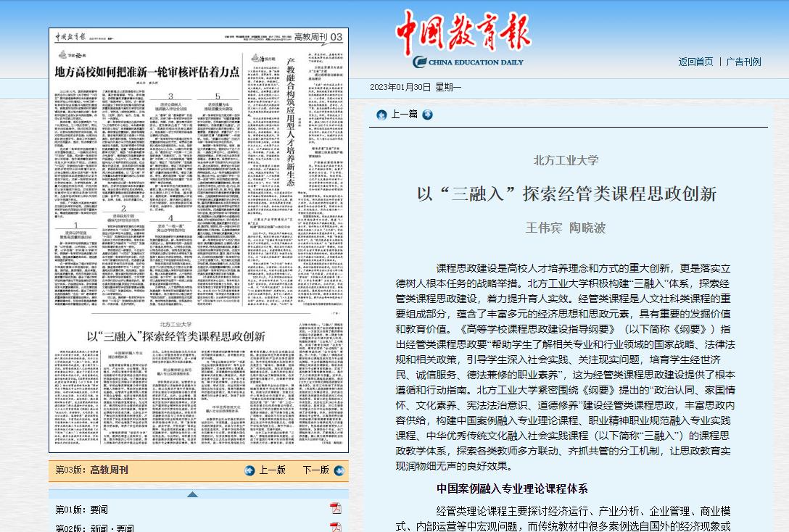Viewport: 789px width, 532px height.
Task: Go to previous page via 上一版 text
Action: [273, 470]
